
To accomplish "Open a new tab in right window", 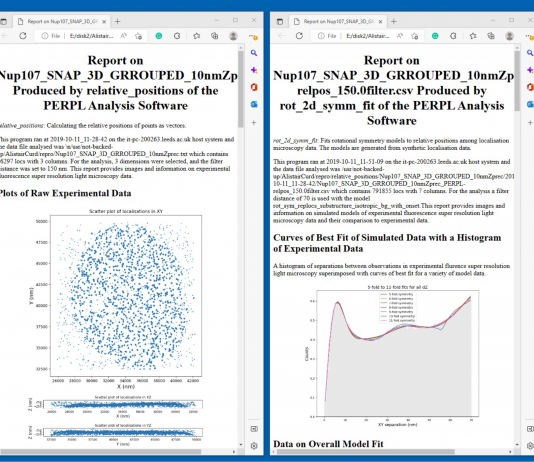I will click(394, 21).
